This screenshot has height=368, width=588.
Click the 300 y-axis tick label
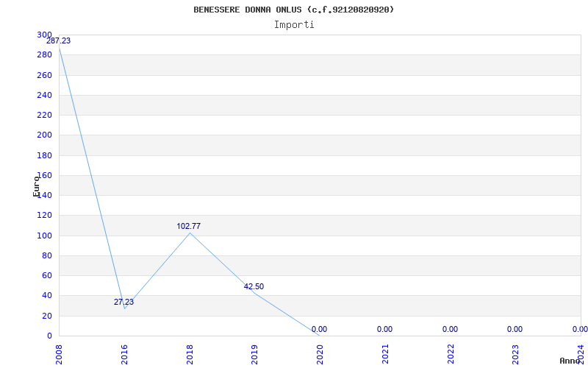[44, 35]
